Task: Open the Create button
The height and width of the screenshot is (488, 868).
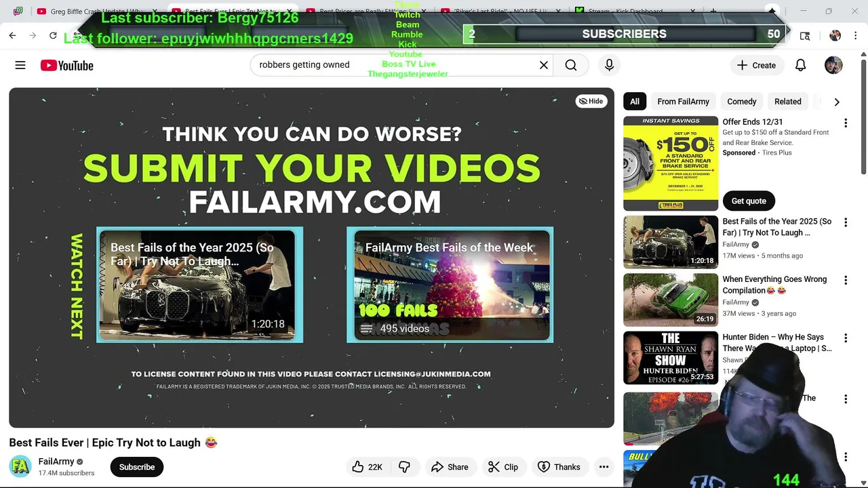Action: pyautogui.click(x=756, y=65)
